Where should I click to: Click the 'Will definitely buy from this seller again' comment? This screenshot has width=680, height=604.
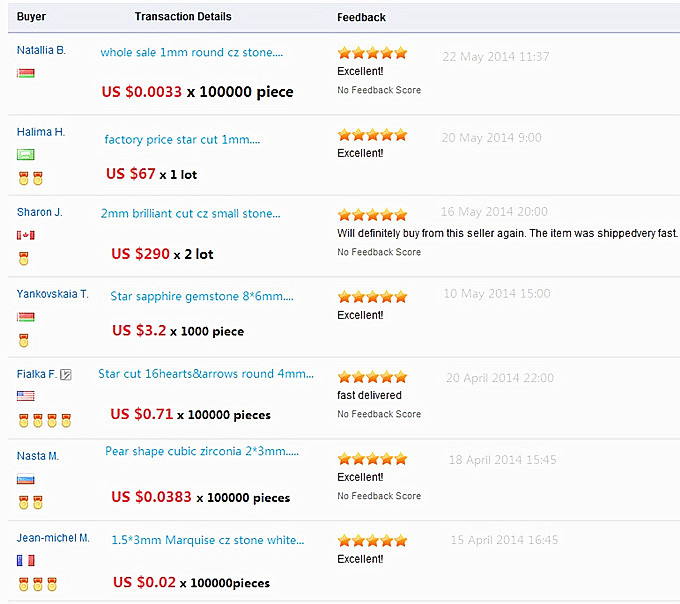tap(507, 233)
